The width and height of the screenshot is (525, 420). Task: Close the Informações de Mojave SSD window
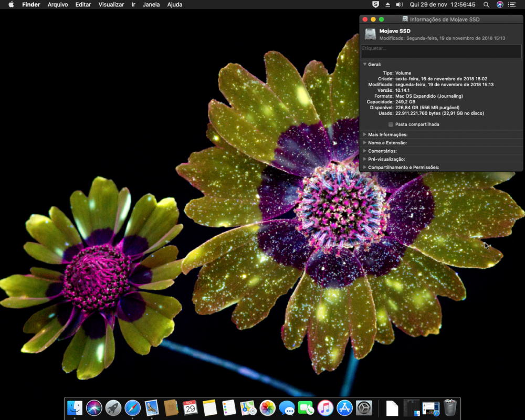[x=365, y=19]
